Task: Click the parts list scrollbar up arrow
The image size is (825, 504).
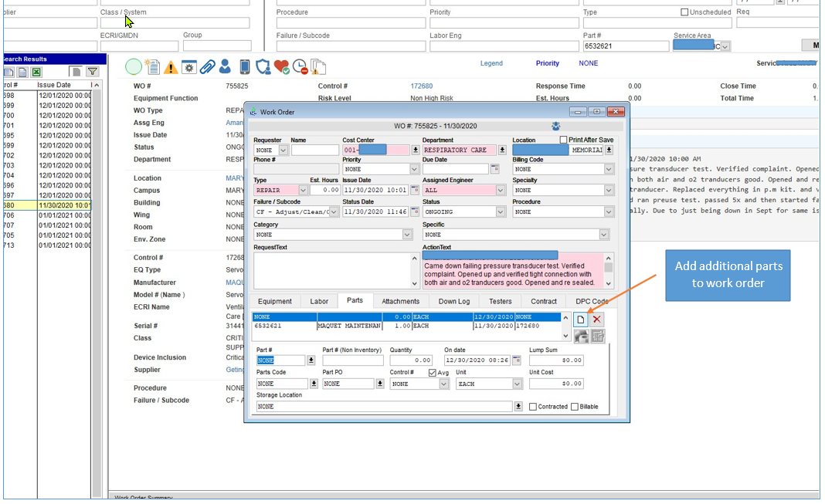Action: pyautogui.click(x=565, y=317)
